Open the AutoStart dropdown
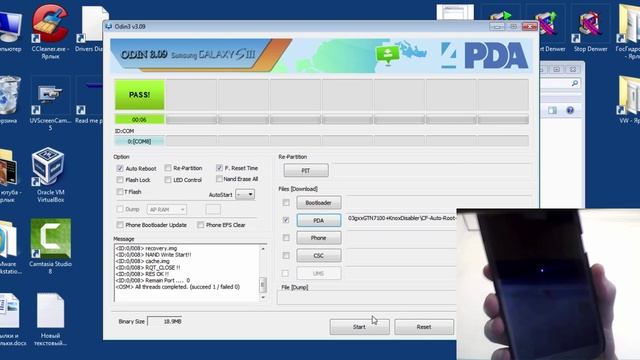640x360 pixels. (x=245, y=194)
